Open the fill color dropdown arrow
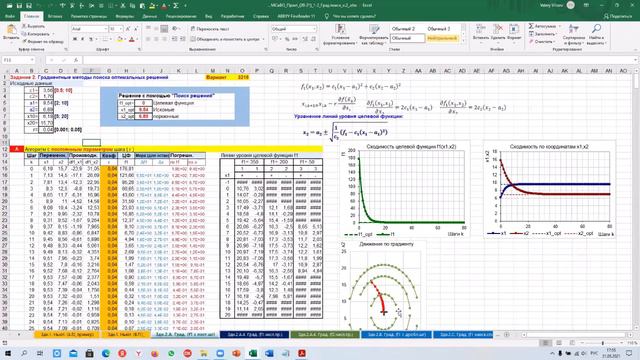 [124, 39]
